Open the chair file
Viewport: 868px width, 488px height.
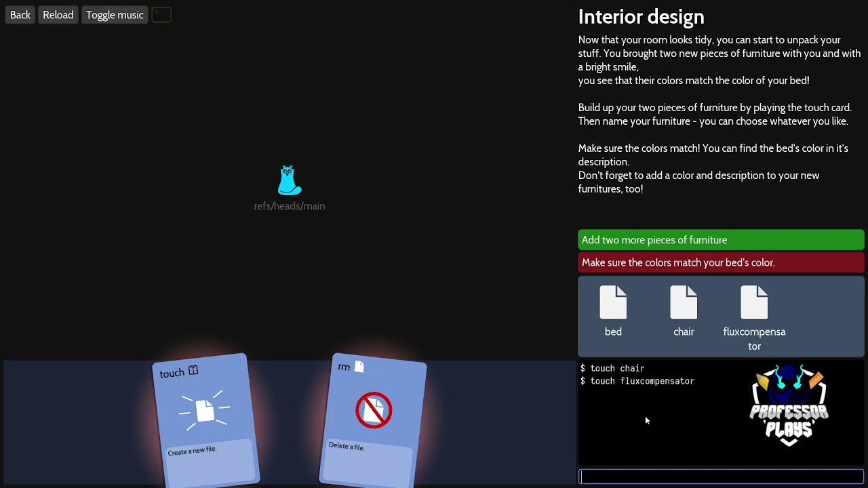pyautogui.click(x=684, y=312)
